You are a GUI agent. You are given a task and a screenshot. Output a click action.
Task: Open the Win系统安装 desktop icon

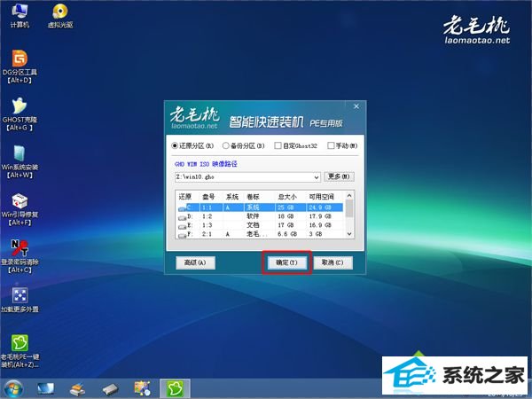point(20,161)
